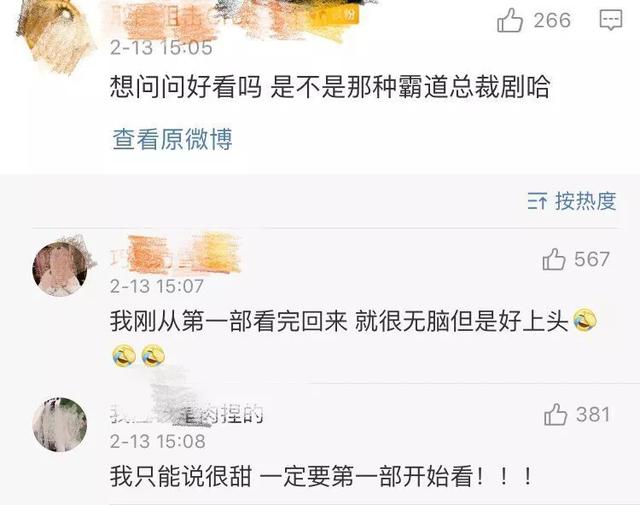Click the sort arrow icon beside 按热度
640x505 pixels.
(537, 201)
